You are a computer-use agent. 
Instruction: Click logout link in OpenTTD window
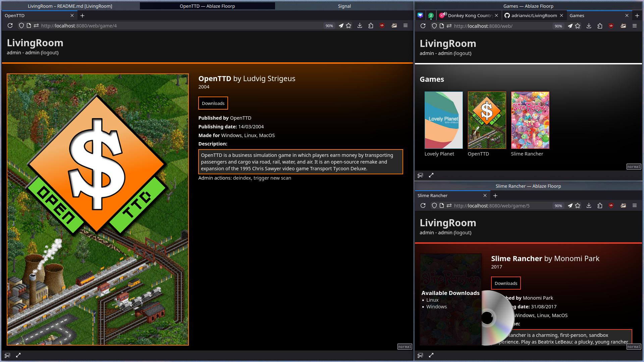50,53
